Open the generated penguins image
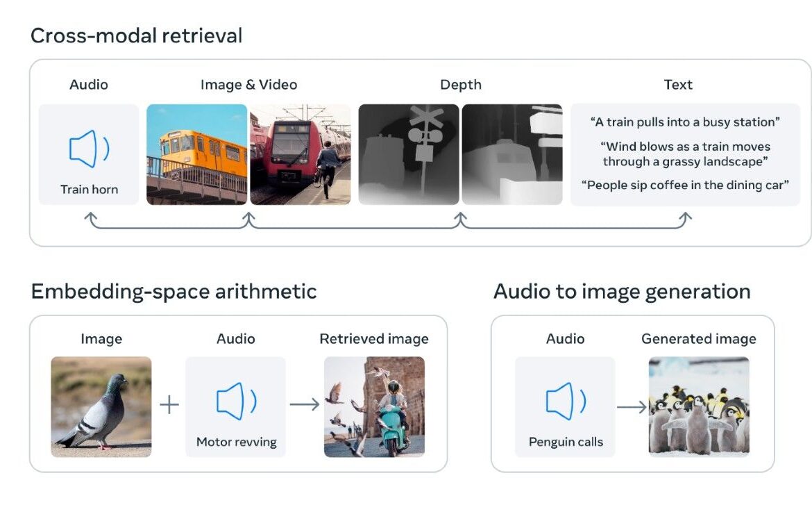Image resolution: width=812 pixels, height=521 pixels. (x=699, y=407)
